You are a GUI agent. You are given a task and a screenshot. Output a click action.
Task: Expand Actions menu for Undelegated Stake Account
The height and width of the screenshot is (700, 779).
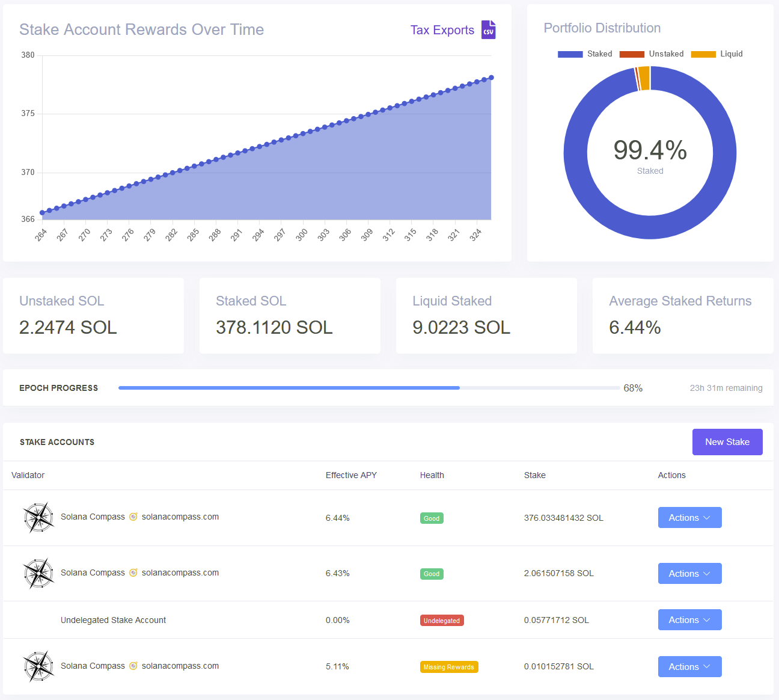click(689, 620)
